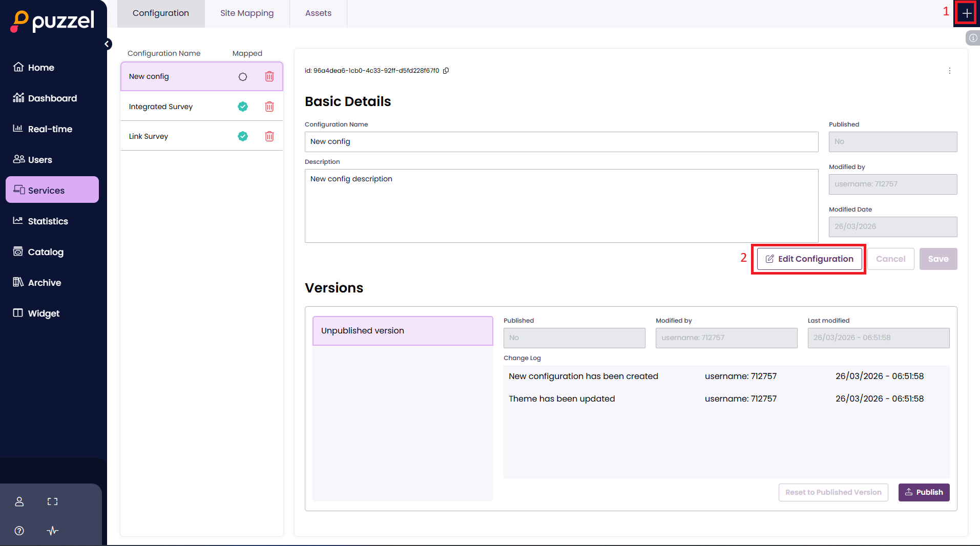Select the Statistics sidebar icon
Screen dimensions: 980x546
[18, 221]
